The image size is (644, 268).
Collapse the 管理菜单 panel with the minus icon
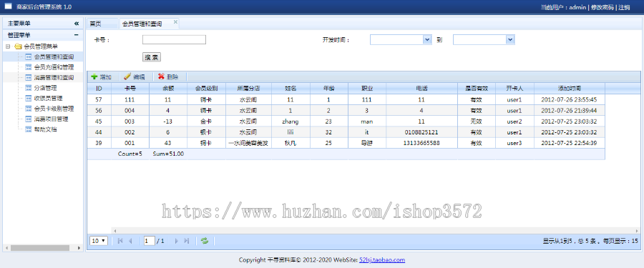tap(77, 35)
